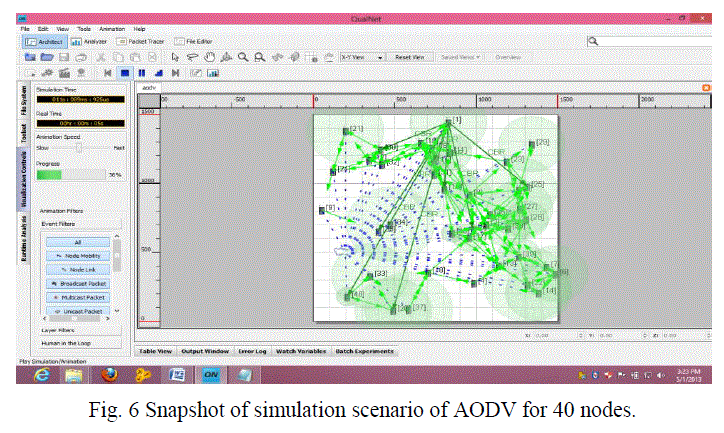Switch to the Output Window tab
Image resolution: width=724 pixels, height=433 pixels.
[205, 351]
